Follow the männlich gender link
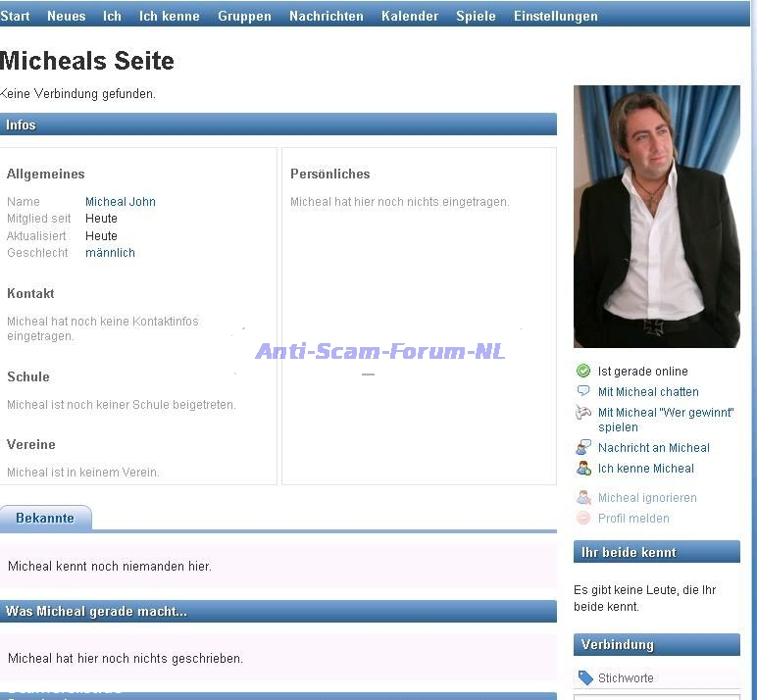Viewport: 757px width, 700px height. pyautogui.click(x=110, y=253)
